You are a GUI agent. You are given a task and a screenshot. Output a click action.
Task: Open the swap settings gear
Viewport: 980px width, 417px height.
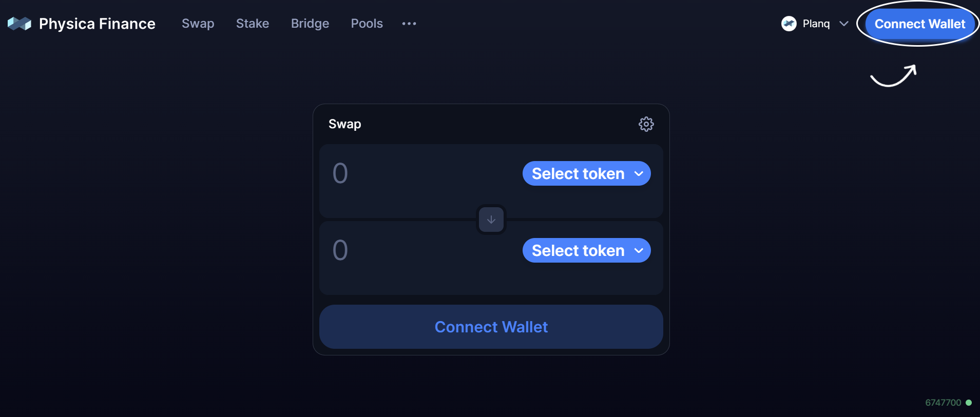click(646, 124)
